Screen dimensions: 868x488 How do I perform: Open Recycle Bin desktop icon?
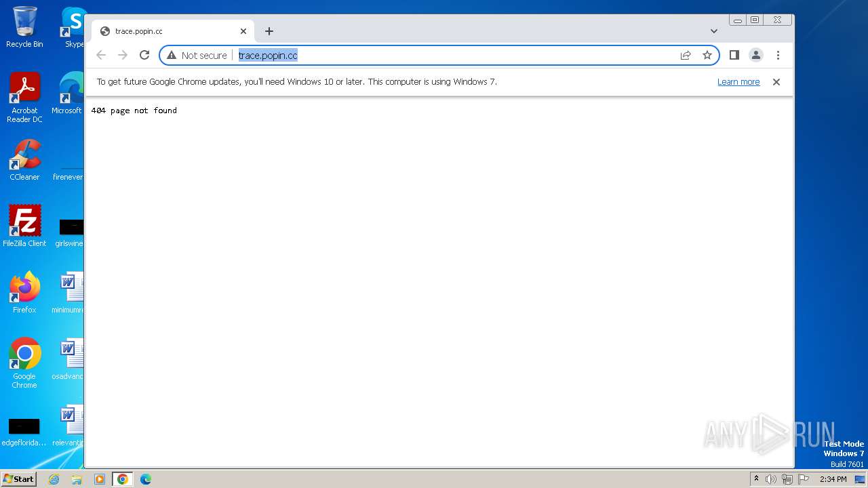pyautogui.click(x=24, y=27)
